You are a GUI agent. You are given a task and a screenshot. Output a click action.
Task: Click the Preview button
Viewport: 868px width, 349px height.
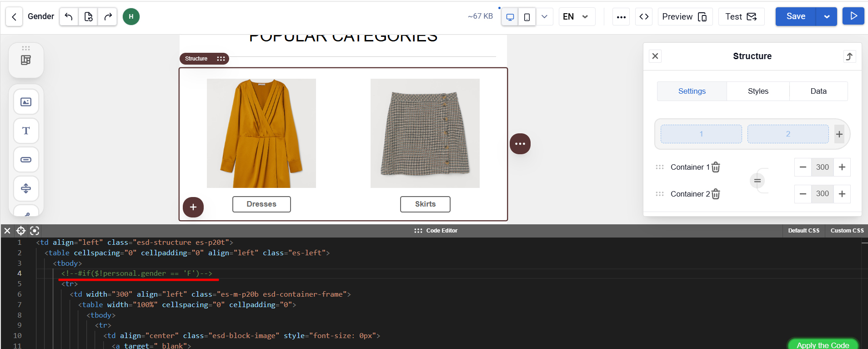click(x=684, y=17)
